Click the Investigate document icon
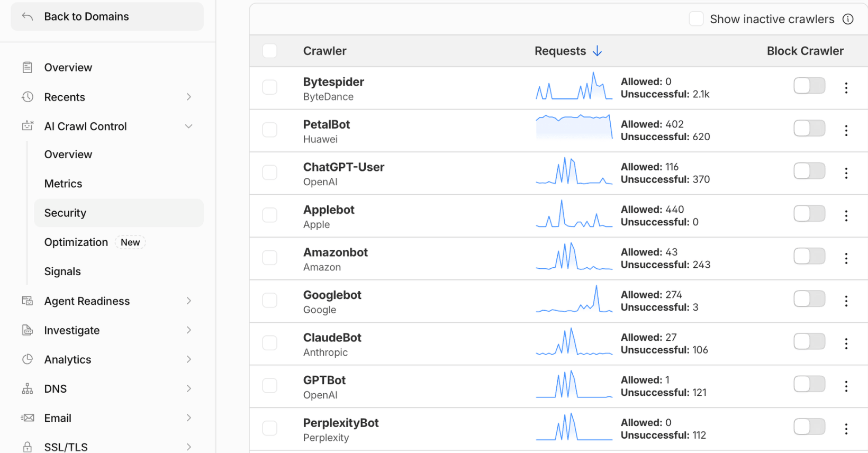868x453 pixels. point(28,330)
